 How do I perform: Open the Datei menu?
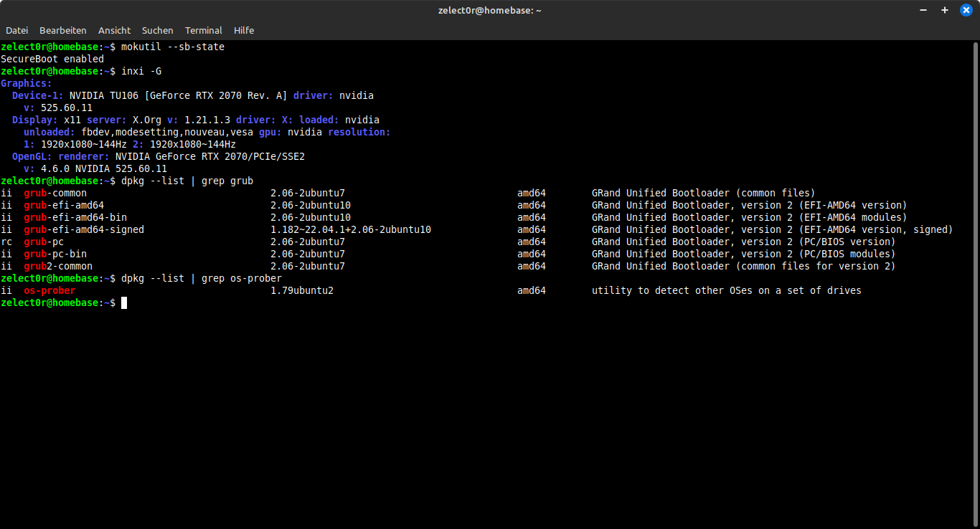[17, 30]
